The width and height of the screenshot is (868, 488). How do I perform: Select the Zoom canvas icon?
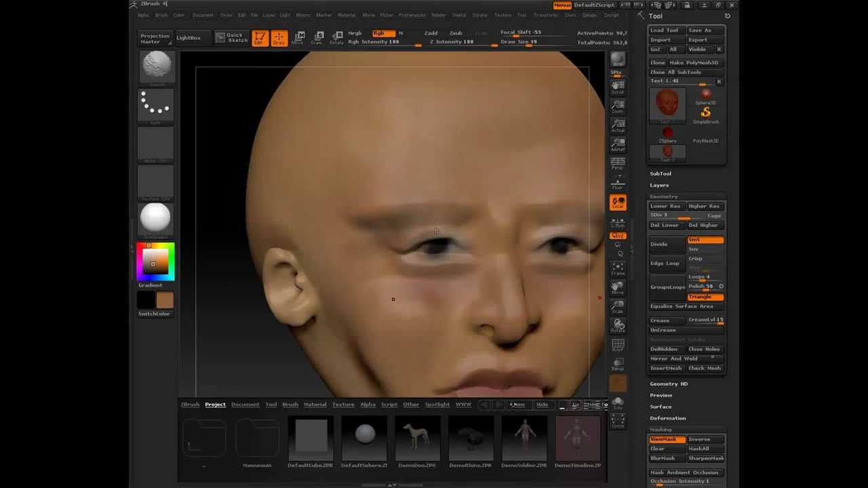click(618, 106)
